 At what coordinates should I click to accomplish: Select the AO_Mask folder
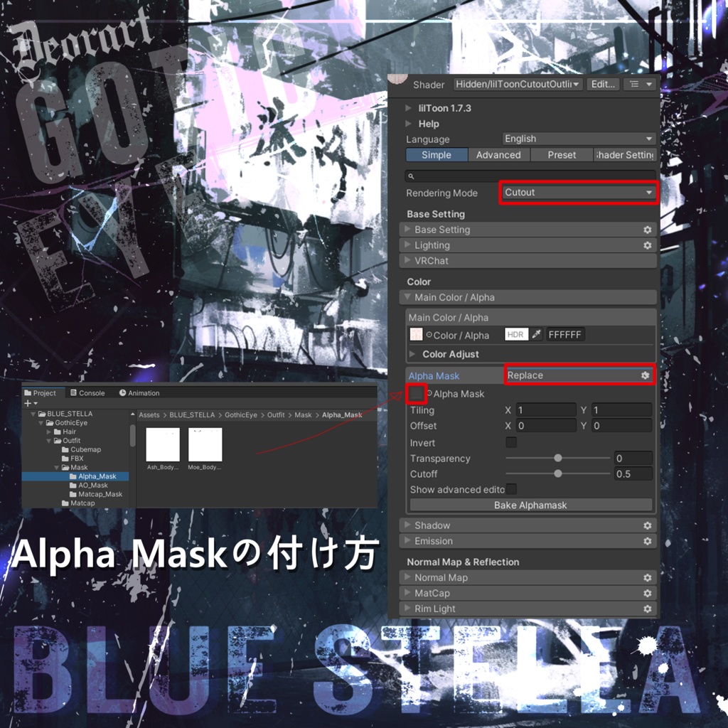pos(89,485)
